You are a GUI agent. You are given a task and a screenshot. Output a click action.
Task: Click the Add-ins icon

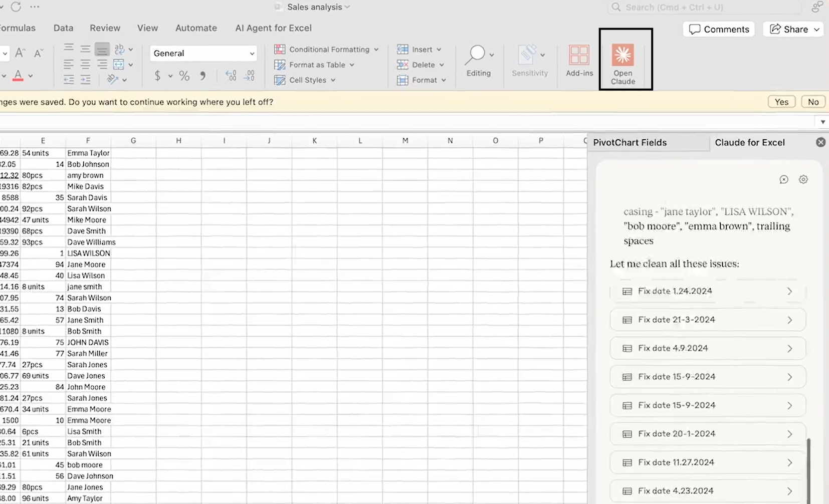click(579, 60)
